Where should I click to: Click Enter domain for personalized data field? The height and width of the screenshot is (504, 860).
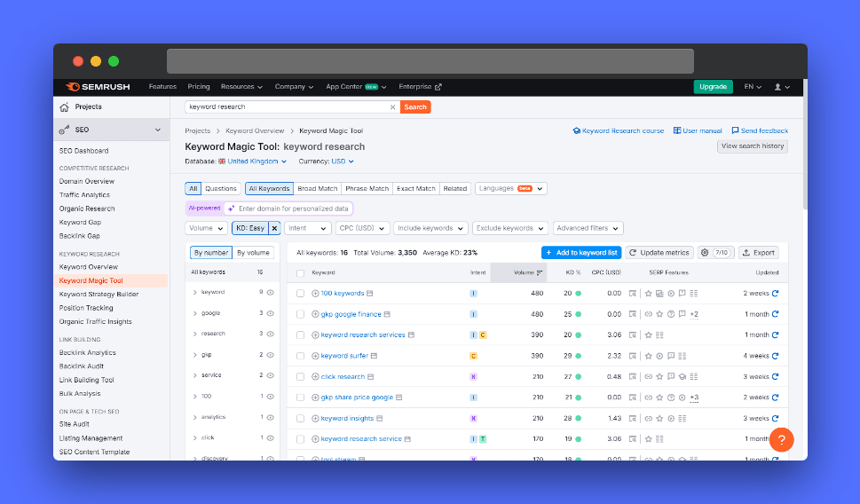288,209
